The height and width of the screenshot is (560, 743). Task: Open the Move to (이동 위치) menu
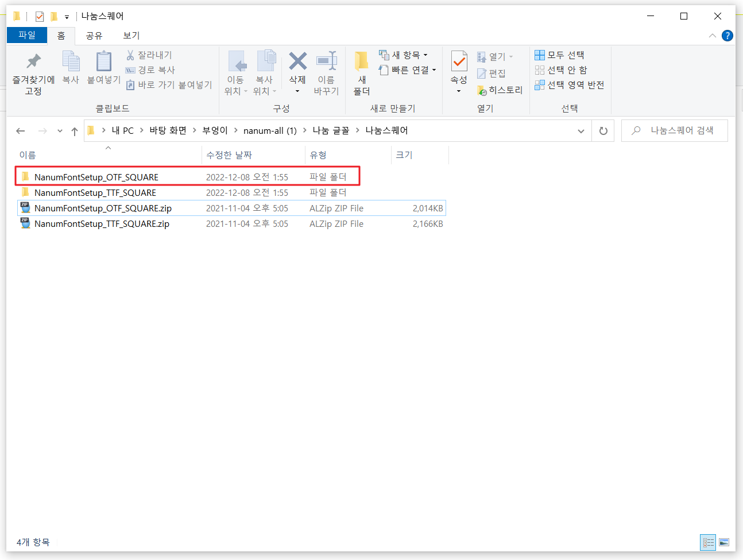pyautogui.click(x=235, y=73)
